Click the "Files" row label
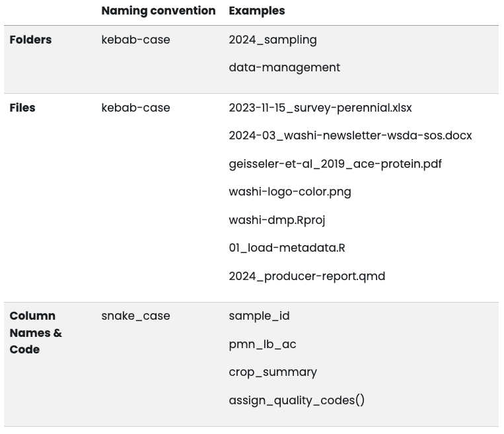The width and height of the screenshot is (504, 434). pos(22,108)
